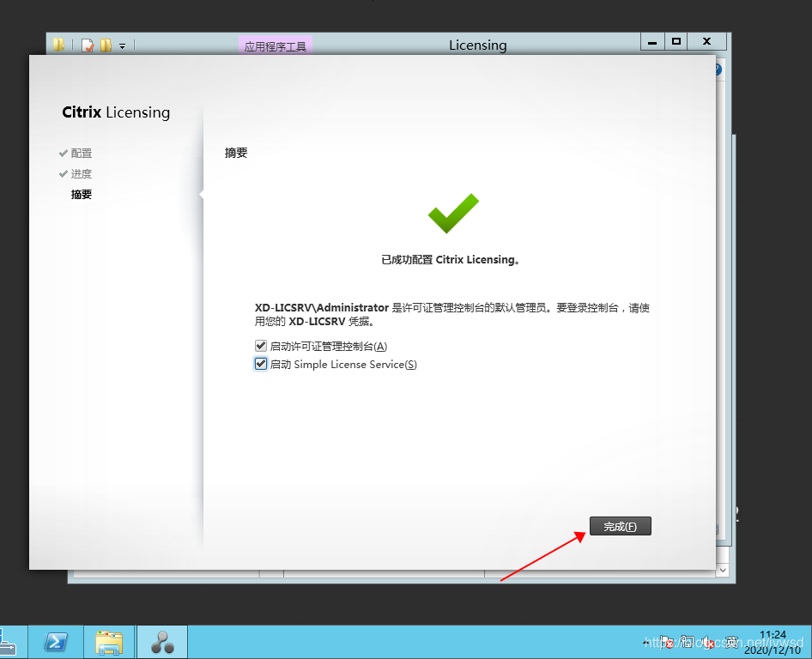Select the 进度 step in sidebar
The height and width of the screenshot is (659, 812).
[x=81, y=173]
